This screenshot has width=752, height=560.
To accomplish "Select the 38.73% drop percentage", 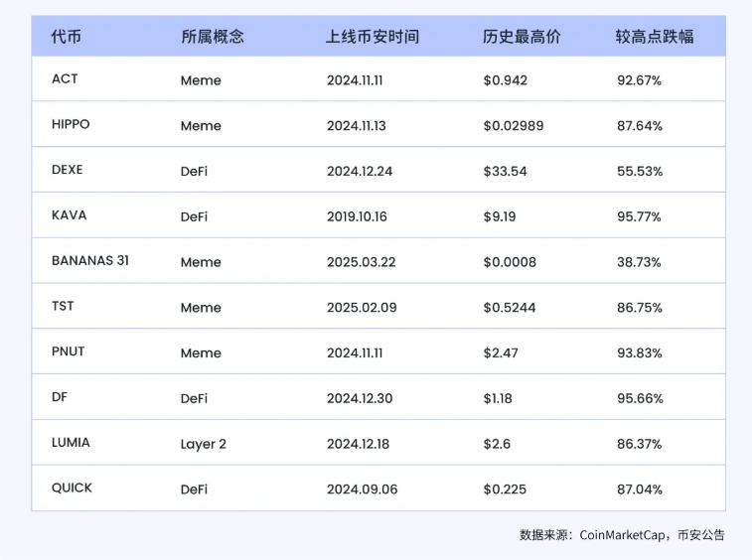I will click(639, 261).
